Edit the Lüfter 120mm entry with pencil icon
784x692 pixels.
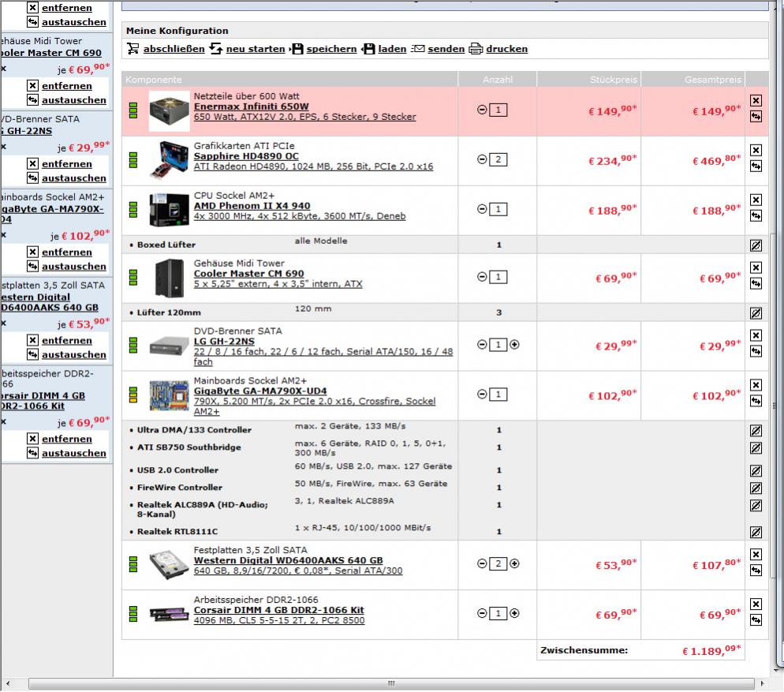pos(756,313)
